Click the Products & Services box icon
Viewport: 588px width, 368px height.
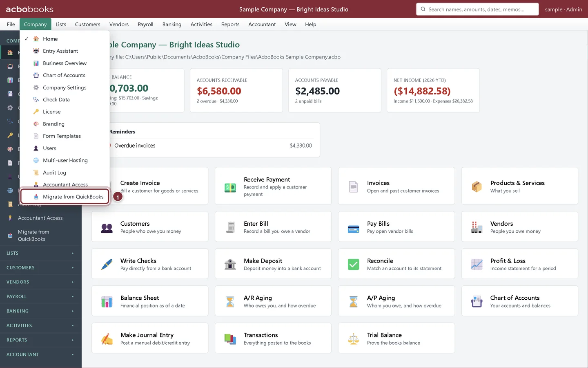[477, 187]
